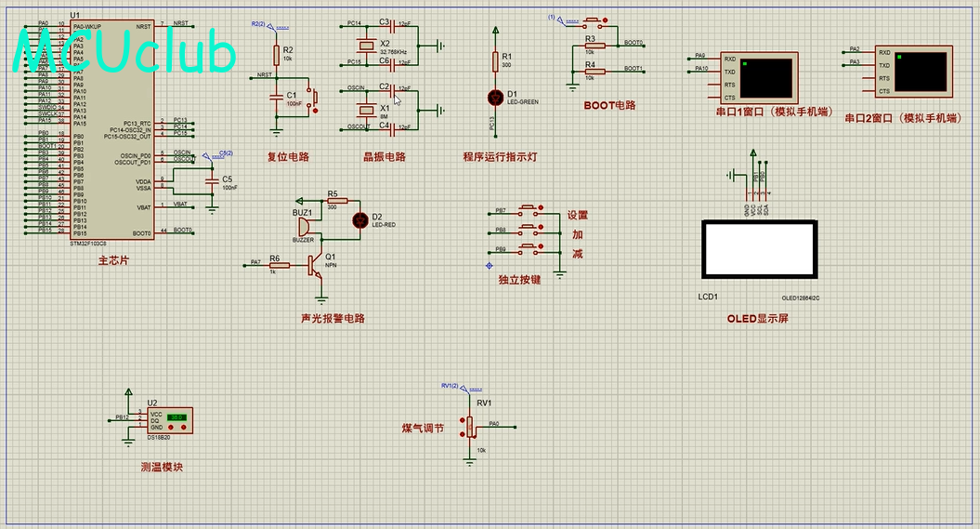Select the D2 LED-RED alarm LED

[360, 220]
